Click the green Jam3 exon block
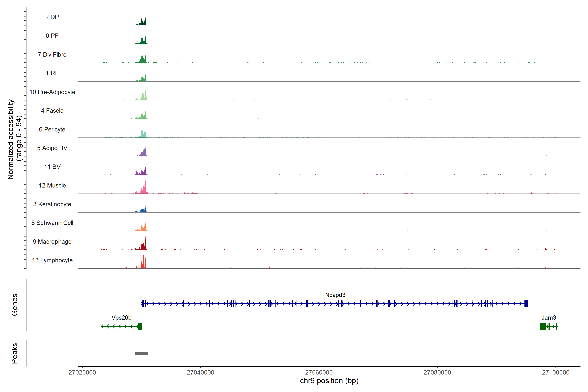 [x=543, y=326]
